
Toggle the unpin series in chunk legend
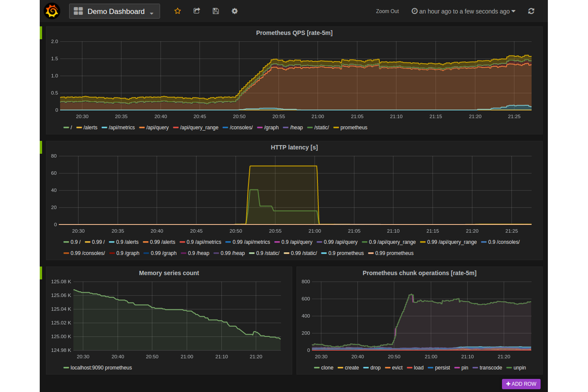(520, 368)
